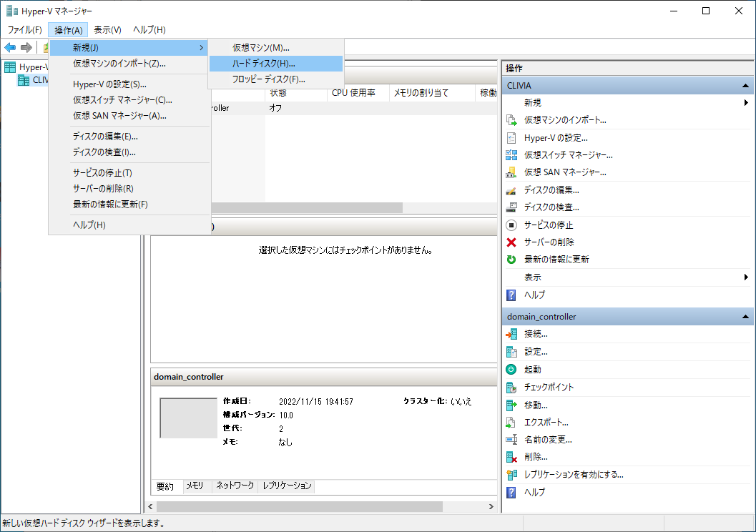Select 仮想マシン(M)... from the submenu
Viewport: 756px width, 532px height.
[x=276, y=48]
